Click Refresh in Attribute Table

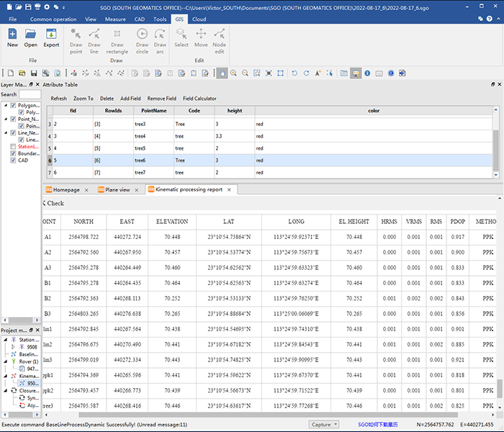(x=59, y=99)
